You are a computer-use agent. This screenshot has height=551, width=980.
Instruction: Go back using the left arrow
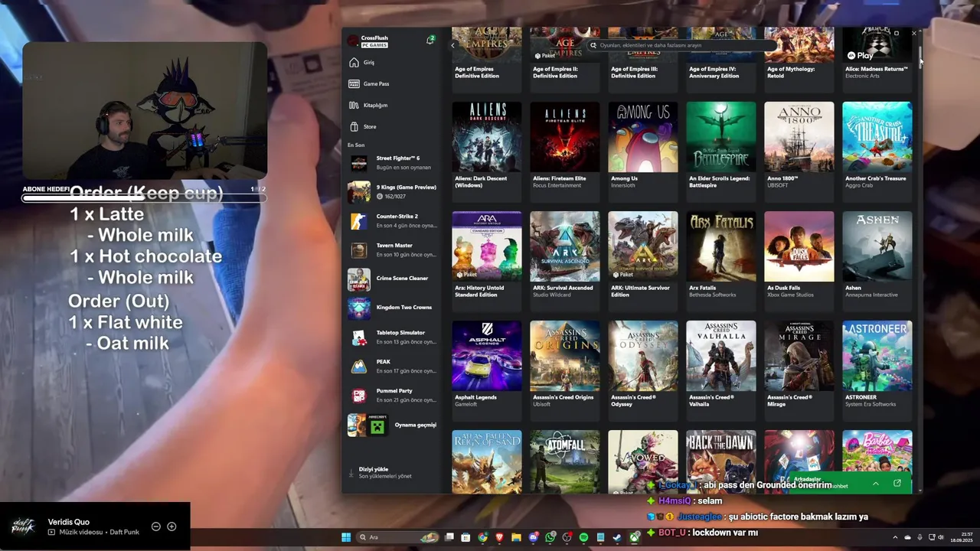452,45
